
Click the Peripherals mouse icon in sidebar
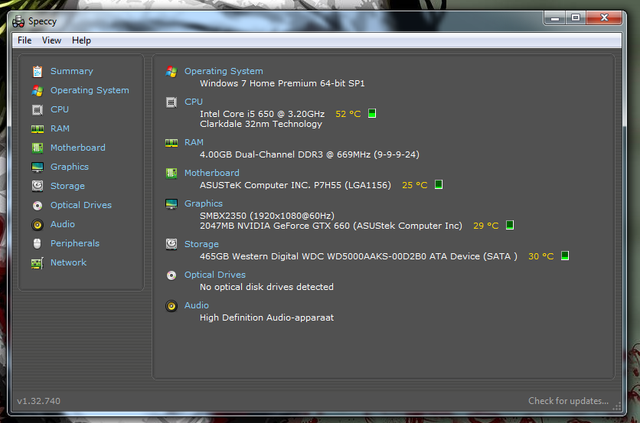point(37,244)
